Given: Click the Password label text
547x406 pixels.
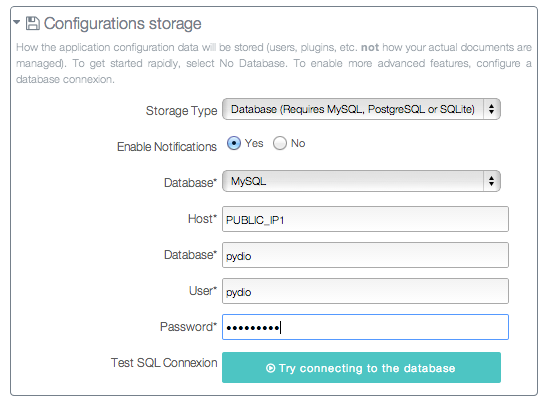Looking at the screenshot, I should tap(188, 327).
